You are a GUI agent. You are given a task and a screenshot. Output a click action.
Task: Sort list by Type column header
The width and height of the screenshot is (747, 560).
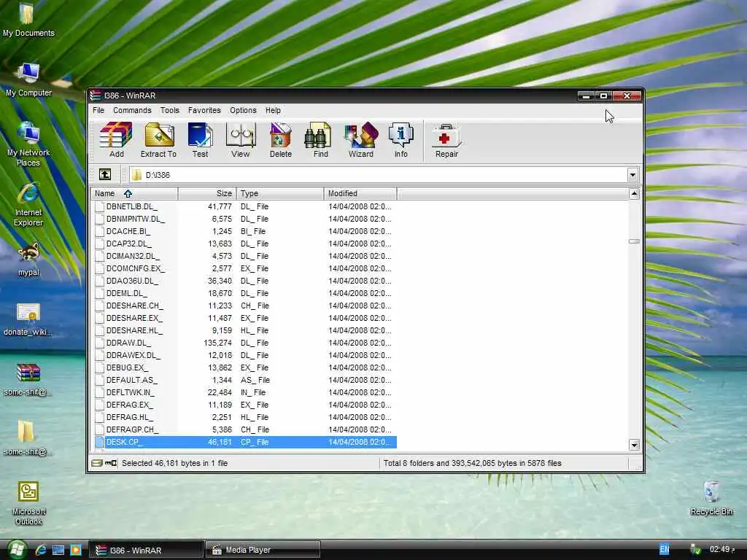[x=280, y=193]
